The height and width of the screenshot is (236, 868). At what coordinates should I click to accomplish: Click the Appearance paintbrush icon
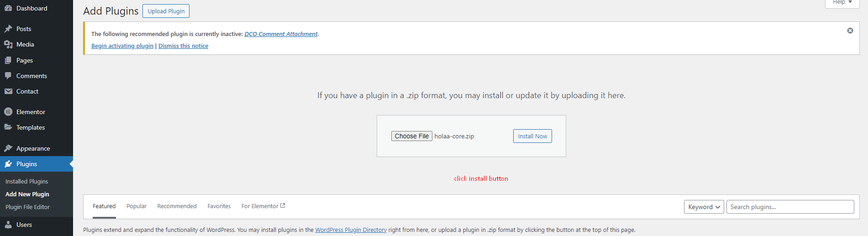[8, 148]
